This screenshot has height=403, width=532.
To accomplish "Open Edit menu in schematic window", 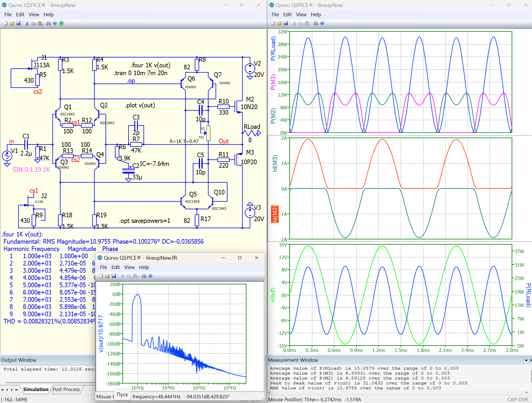I will tap(20, 15).
